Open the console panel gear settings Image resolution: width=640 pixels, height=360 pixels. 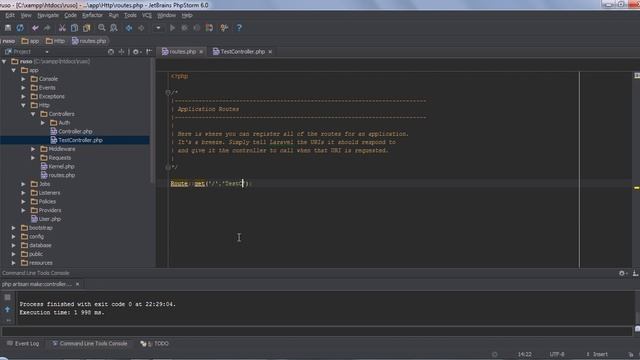(x=622, y=273)
